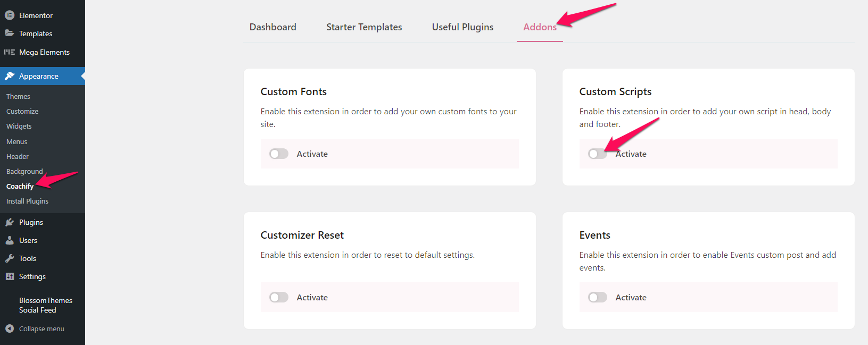Open the Themes submenu link
This screenshot has height=345, width=868.
[x=18, y=96]
